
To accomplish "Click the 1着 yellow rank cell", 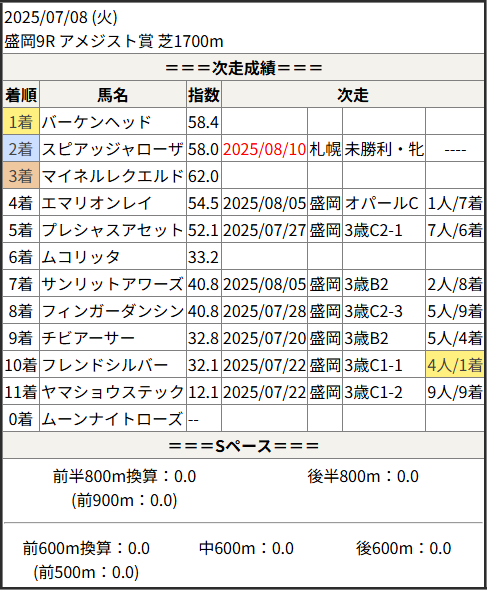I will 21,122.
